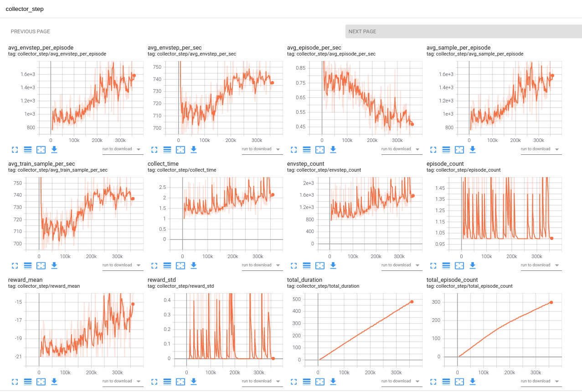This screenshot has width=582, height=392.
Task: Toggle y-axis log scale for episode_count
Action: point(446,265)
